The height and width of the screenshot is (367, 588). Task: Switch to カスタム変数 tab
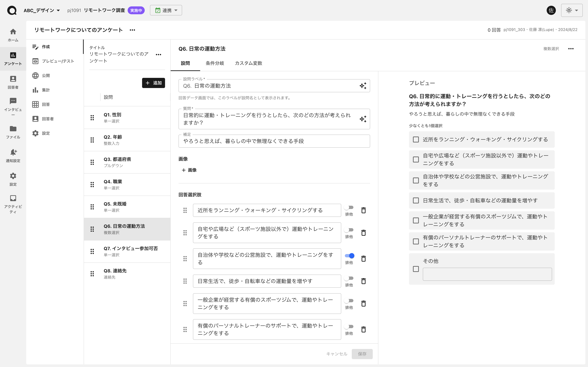pos(248,63)
